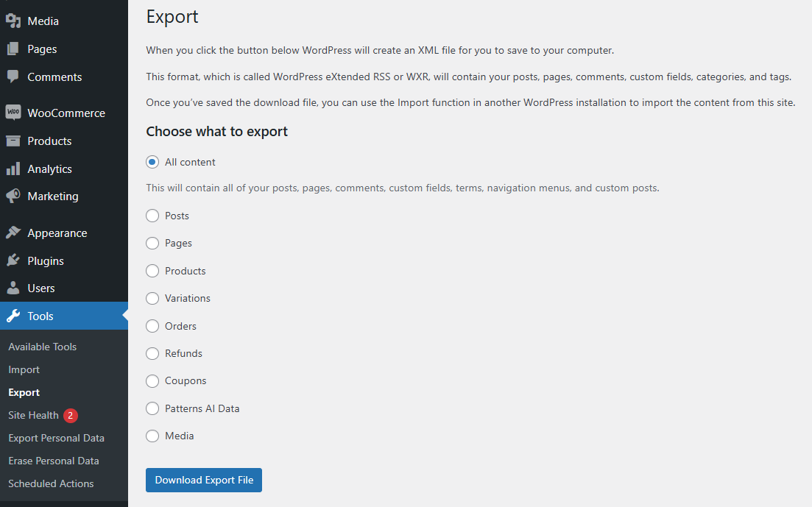Open Erase Personal Data link

pyautogui.click(x=53, y=461)
